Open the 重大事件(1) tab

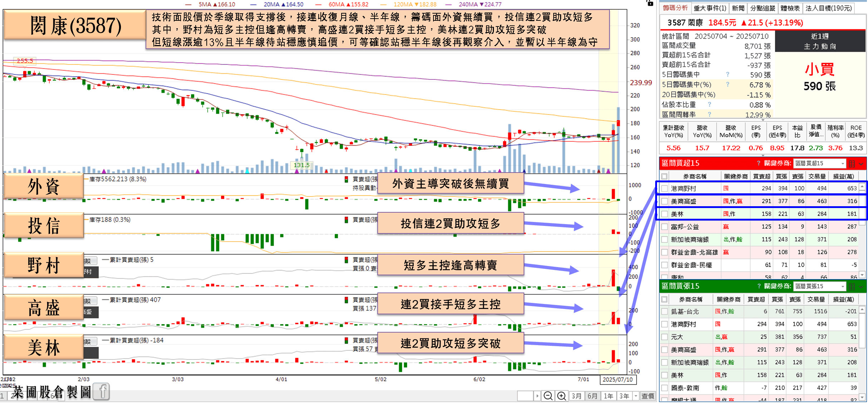tap(710, 8)
